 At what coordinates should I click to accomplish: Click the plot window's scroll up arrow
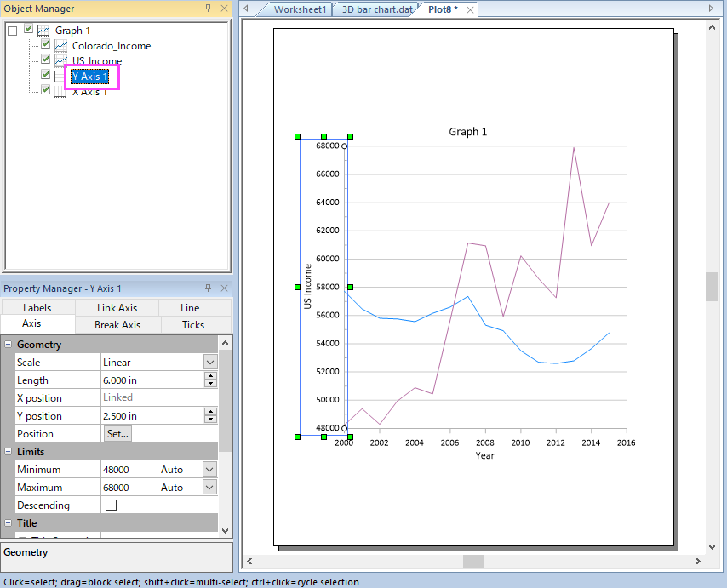(713, 28)
